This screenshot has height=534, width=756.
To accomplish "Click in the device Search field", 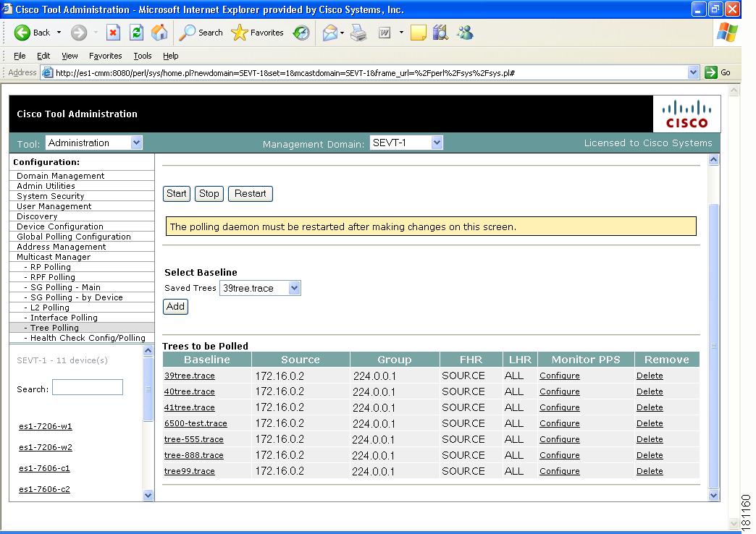I will tap(88, 387).
